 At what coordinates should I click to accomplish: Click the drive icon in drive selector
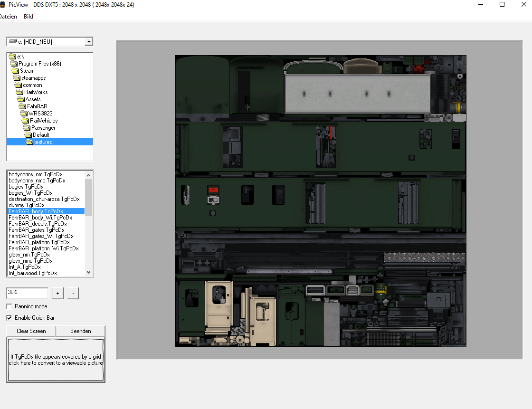(x=13, y=42)
